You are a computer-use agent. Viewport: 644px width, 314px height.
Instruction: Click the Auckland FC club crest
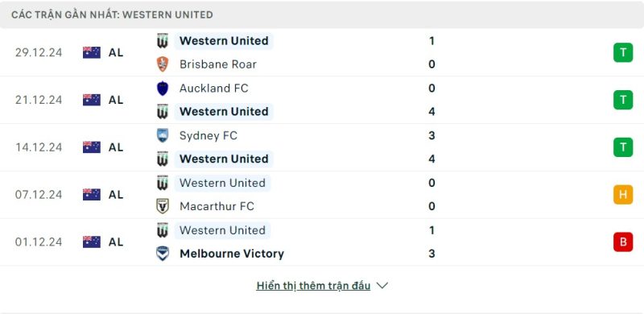coord(163,89)
